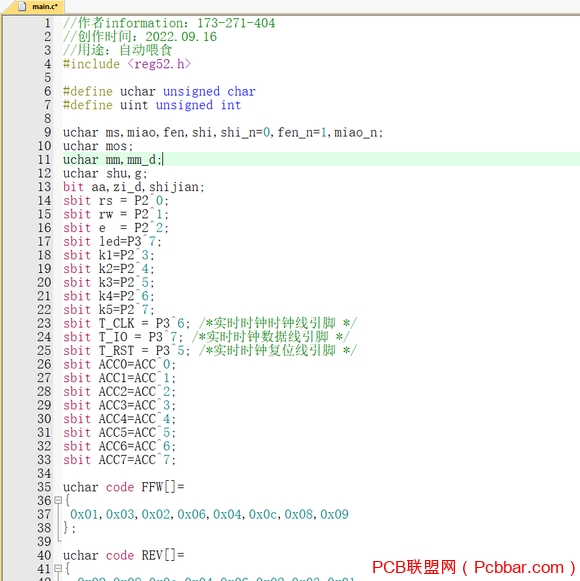
Task: Click 'sbit ACC3=ACC^3;' line
Action: click(x=119, y=405)
